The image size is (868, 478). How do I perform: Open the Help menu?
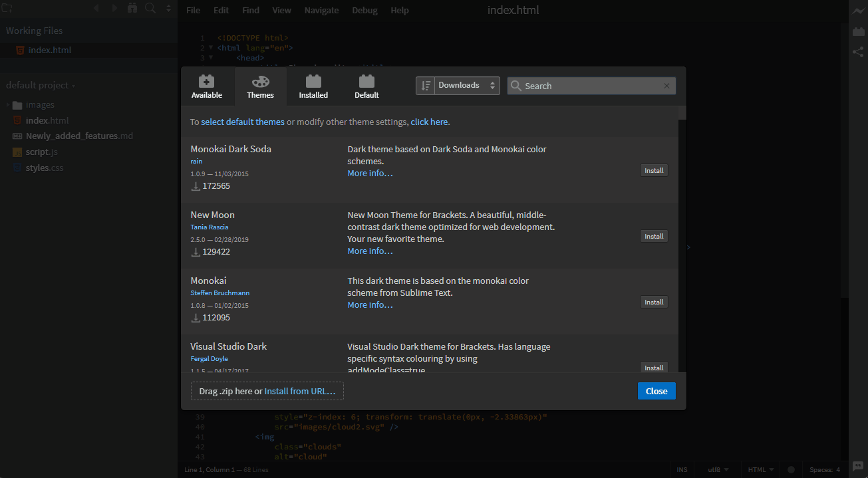click(400, 10)
